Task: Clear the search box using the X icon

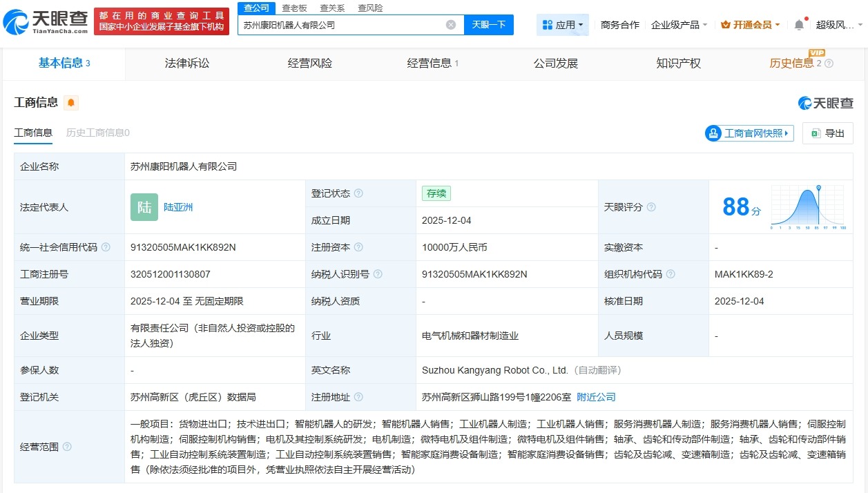Action: (x=451, y=24)
